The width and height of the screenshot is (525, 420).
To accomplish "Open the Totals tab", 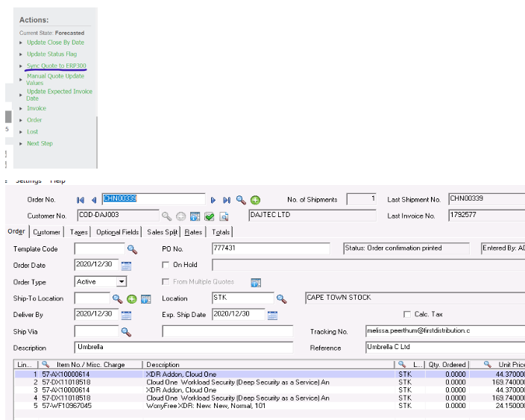I will pyautogui.click(x=221, y=232).
